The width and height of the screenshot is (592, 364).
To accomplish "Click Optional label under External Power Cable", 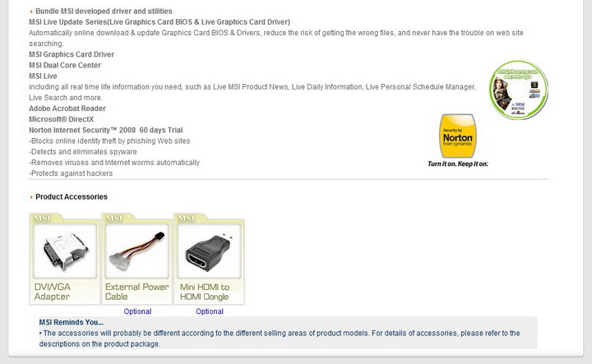I will [x=137, y=311].
